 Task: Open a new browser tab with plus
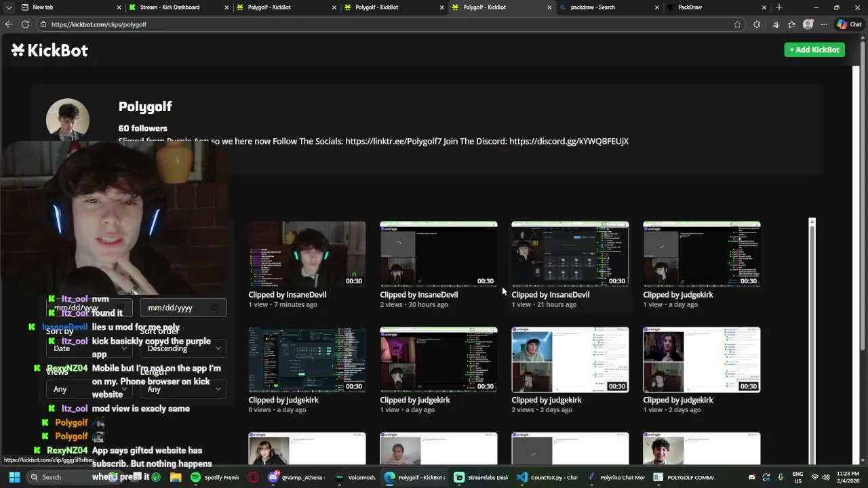(778, 7)
